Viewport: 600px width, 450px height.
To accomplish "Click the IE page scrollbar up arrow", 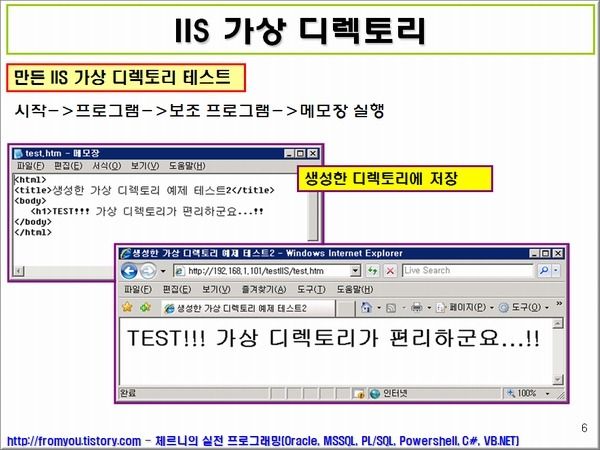I will [x=558, y=323].
